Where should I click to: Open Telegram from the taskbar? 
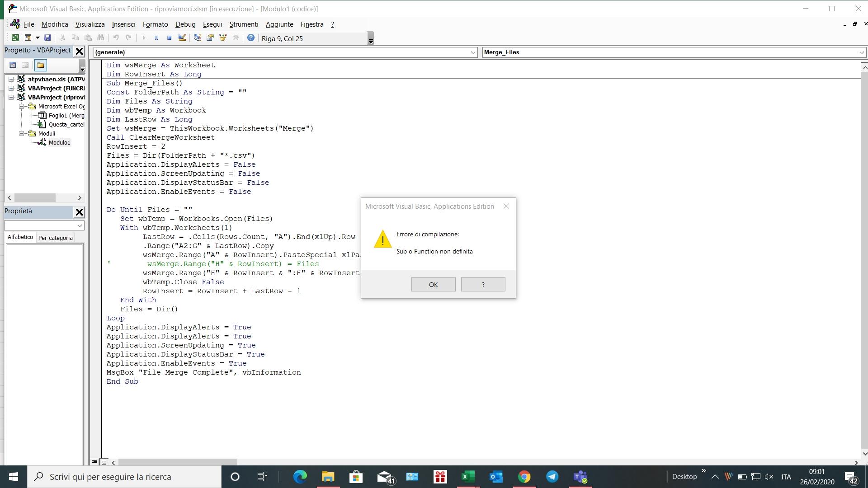(x=552, y=477)
